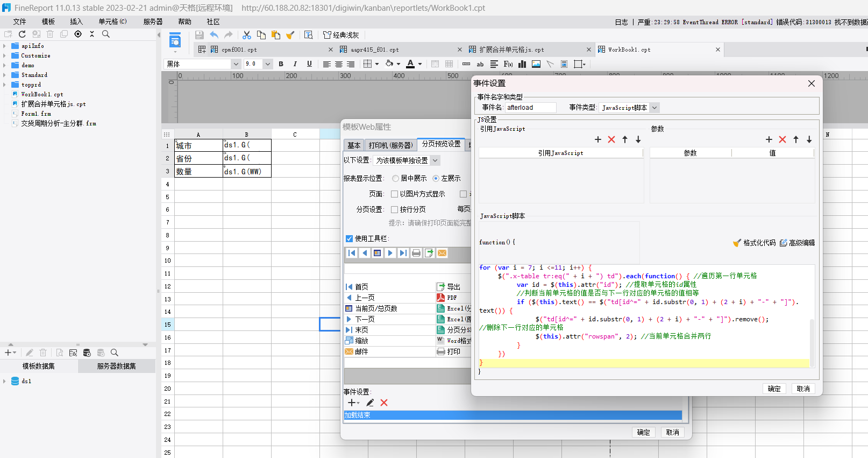Click the scissors cut icon
This screenshot has width=868, height=458.
click(247, 35)
